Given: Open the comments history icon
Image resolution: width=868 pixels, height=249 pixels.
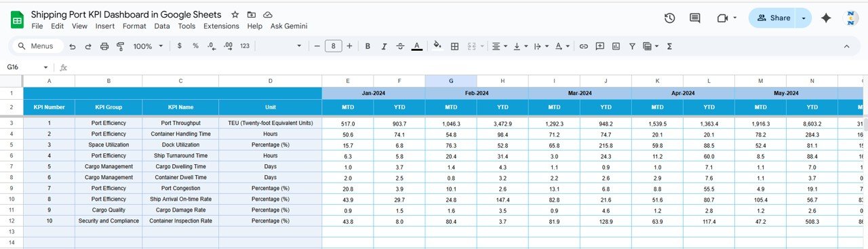Looking at the screenshot, I should (695, 18).
